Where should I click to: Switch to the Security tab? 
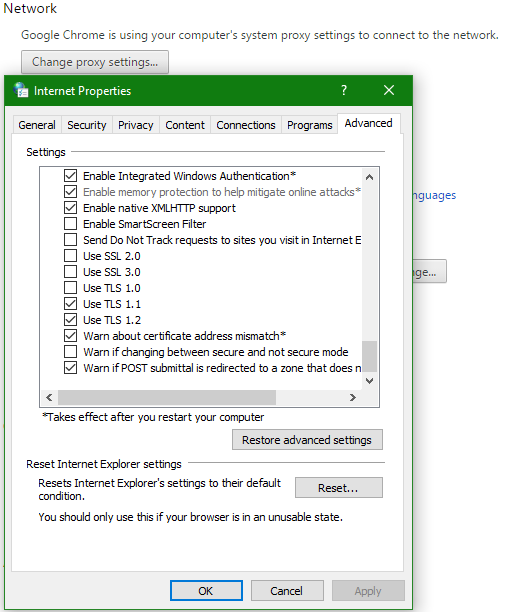tap(87, 125)
